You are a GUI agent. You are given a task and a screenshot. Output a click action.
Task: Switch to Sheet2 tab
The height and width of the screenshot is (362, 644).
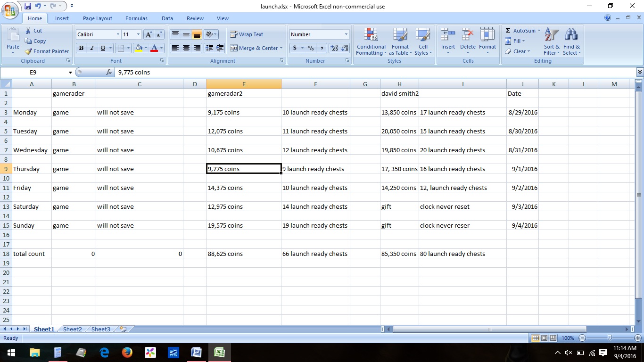click(x=72, y=329)
